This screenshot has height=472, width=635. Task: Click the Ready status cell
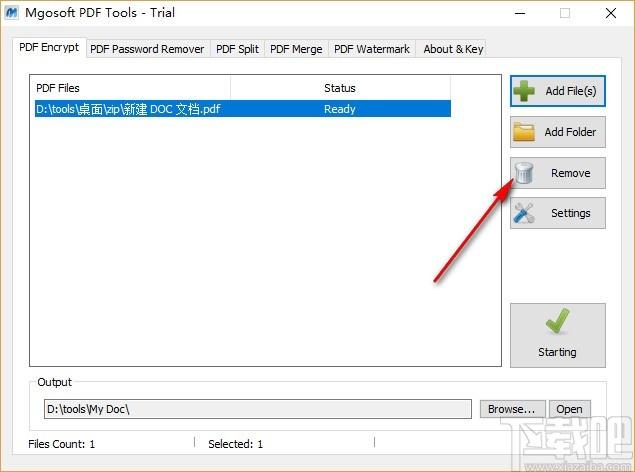[x=340, y=109]
